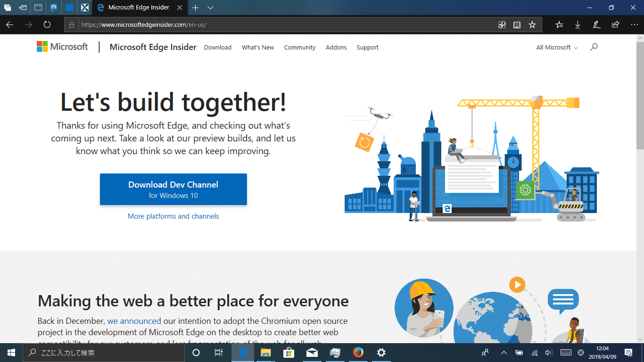Check the battery status icon
644x362 pixels.
pyautogui.click(x=519, y=353)
